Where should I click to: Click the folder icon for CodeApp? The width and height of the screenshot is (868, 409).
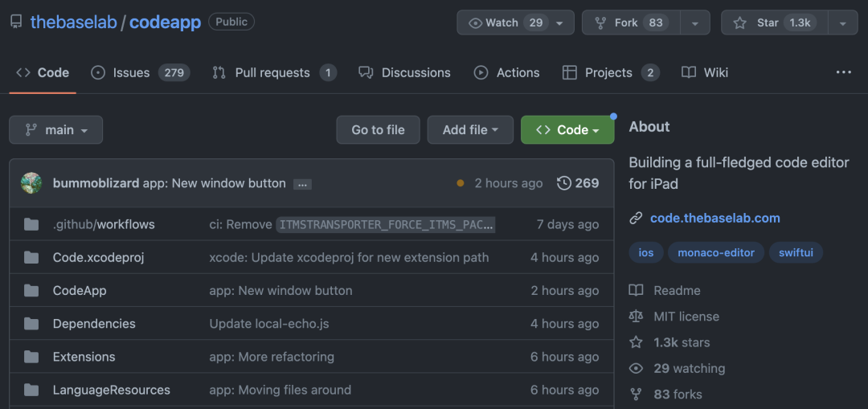click(x=31, y=291)
